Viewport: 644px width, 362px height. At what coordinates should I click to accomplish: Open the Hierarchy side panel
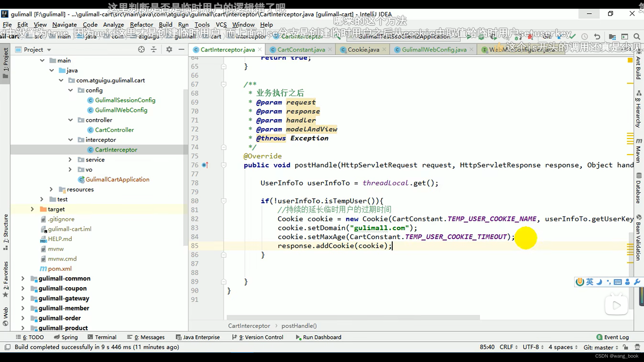(639, 109)
